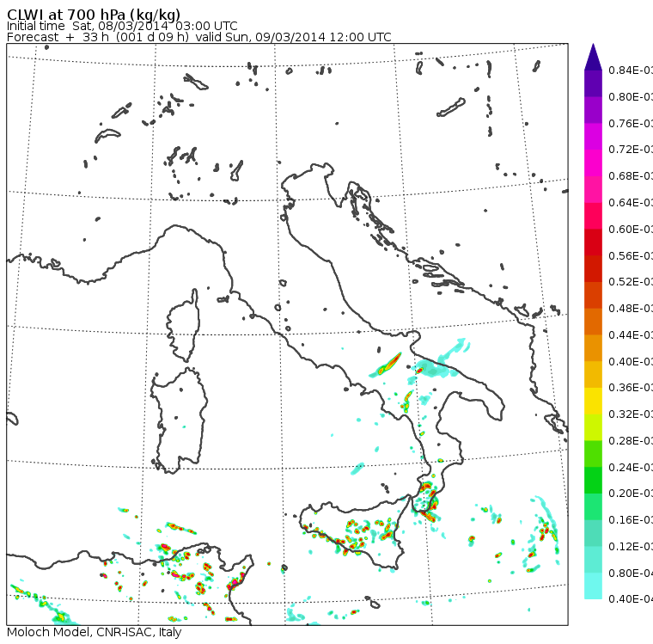Click the dark purple arrow atop the color bar
653x644 pixels.
(593, 57)
